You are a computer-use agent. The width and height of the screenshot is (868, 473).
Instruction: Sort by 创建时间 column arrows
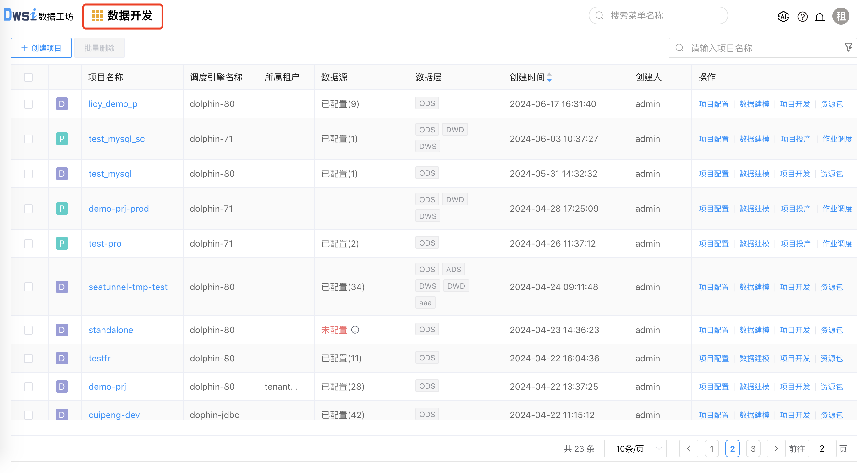[x=549, y=77]
